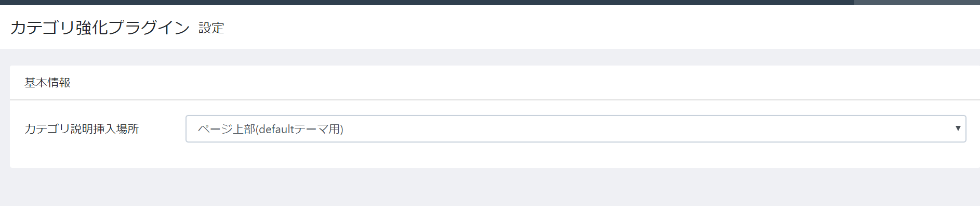
Task: Click the dark navy top header bar
Action: (426, 3)
